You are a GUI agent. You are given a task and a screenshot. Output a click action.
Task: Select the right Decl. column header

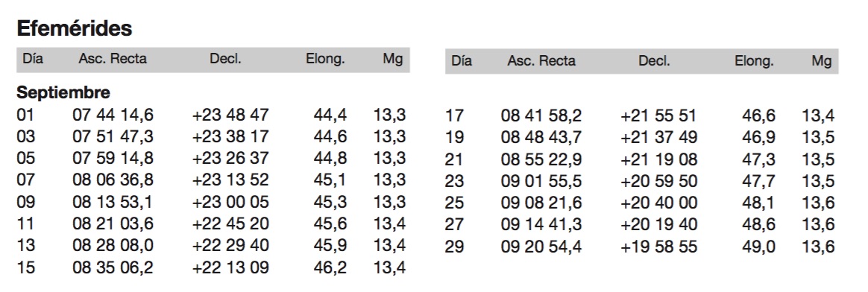coord(654,61)
